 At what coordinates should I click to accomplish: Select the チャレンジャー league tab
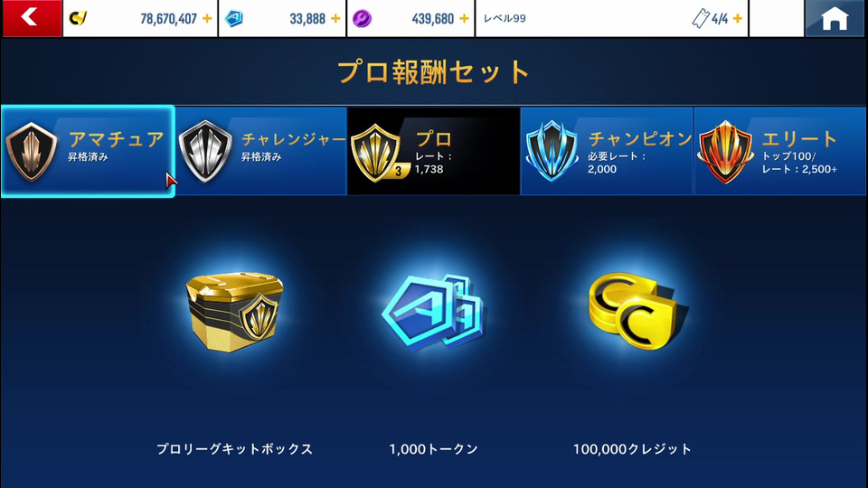coord(260,151)
